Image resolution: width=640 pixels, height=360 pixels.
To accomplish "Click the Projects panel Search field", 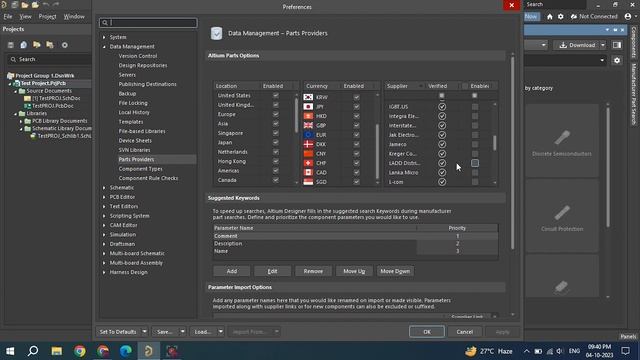I will click(x=49, y=59).
